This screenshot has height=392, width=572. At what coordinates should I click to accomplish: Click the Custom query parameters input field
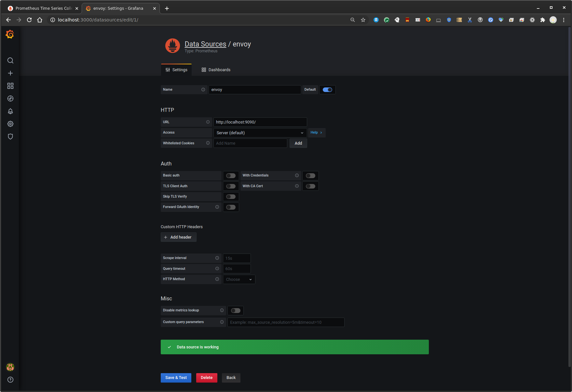[286, 322]
